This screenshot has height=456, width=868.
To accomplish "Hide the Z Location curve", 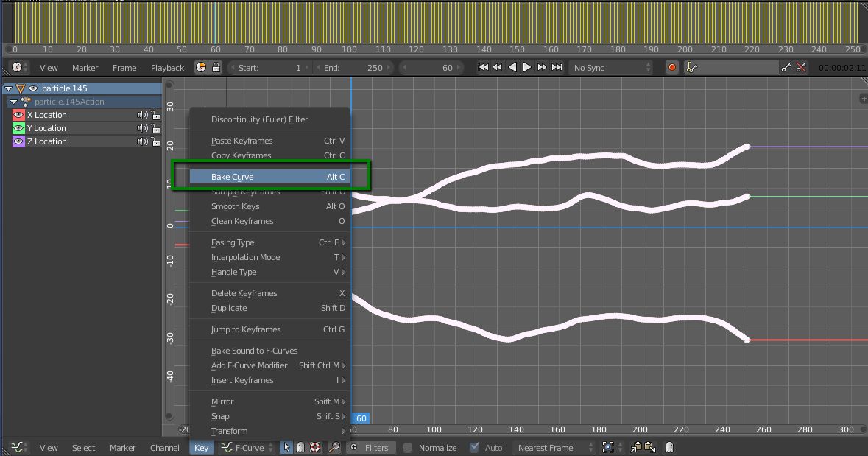I will 18,141.
